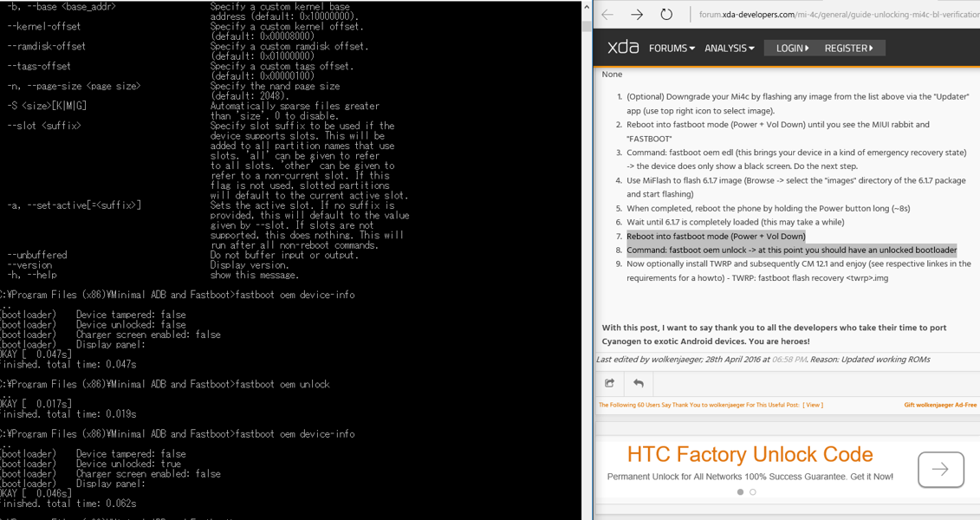This screenshot has width=980, height=520.
Task: Focus the forum.xda-developers.com address bar
Action: 838,15
